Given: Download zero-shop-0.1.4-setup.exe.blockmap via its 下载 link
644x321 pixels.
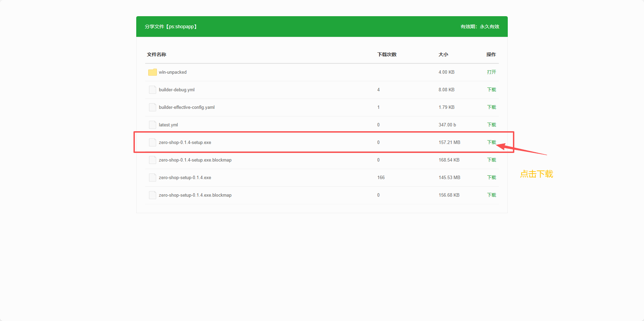Looking at the screenshot, I should click(491, 160).
